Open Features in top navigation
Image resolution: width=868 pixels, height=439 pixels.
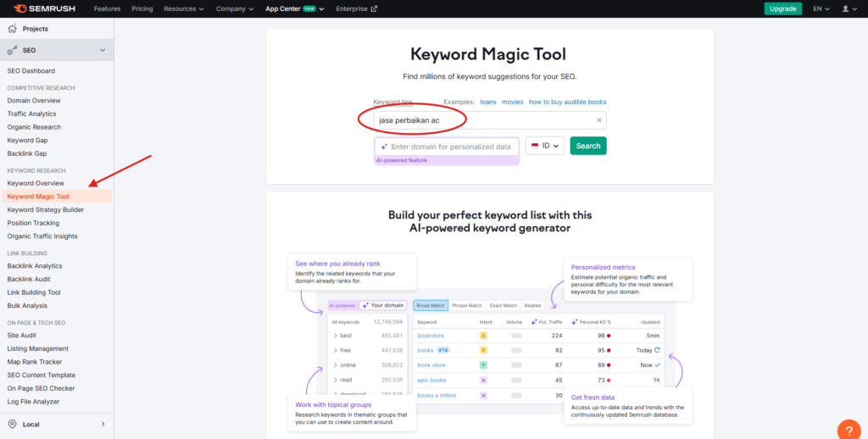click(107, 8)
